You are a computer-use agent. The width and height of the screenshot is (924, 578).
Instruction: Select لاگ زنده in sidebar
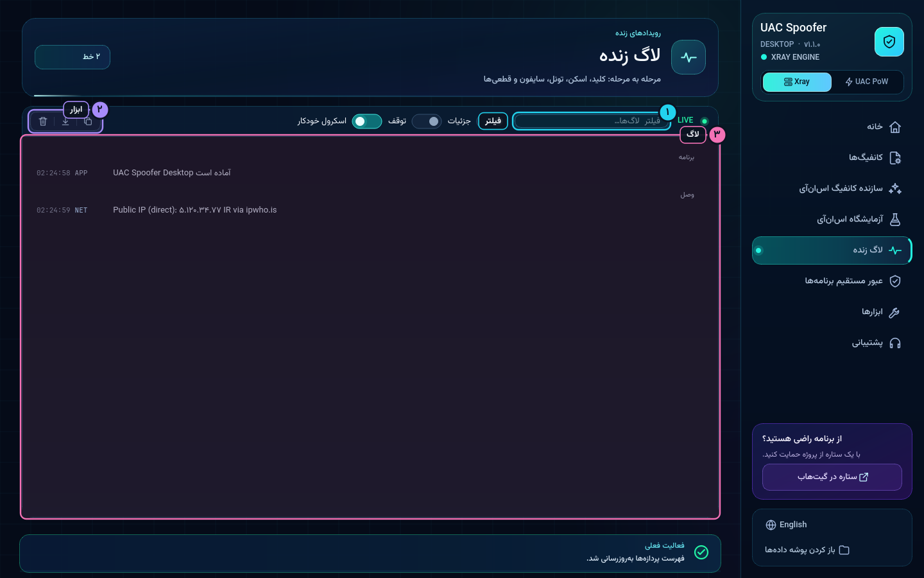pyautogui.click(x=832, y=250)
